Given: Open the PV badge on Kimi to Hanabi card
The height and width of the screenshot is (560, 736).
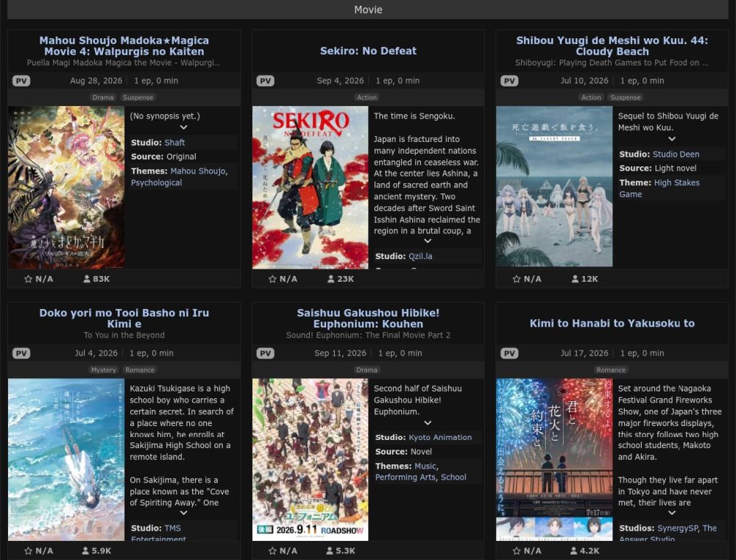Looking at the screenshot, I should tap(509, 353).
